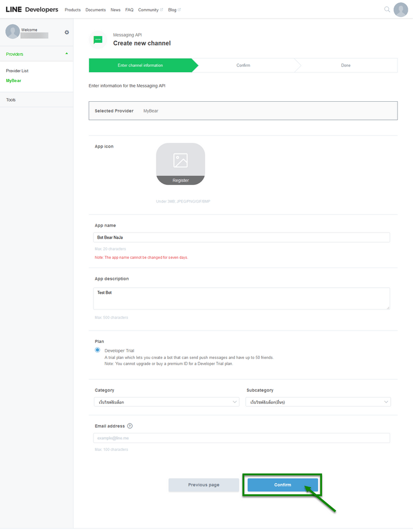
Task: Open Provider List in the sidebar
Action: click(17, 71)
